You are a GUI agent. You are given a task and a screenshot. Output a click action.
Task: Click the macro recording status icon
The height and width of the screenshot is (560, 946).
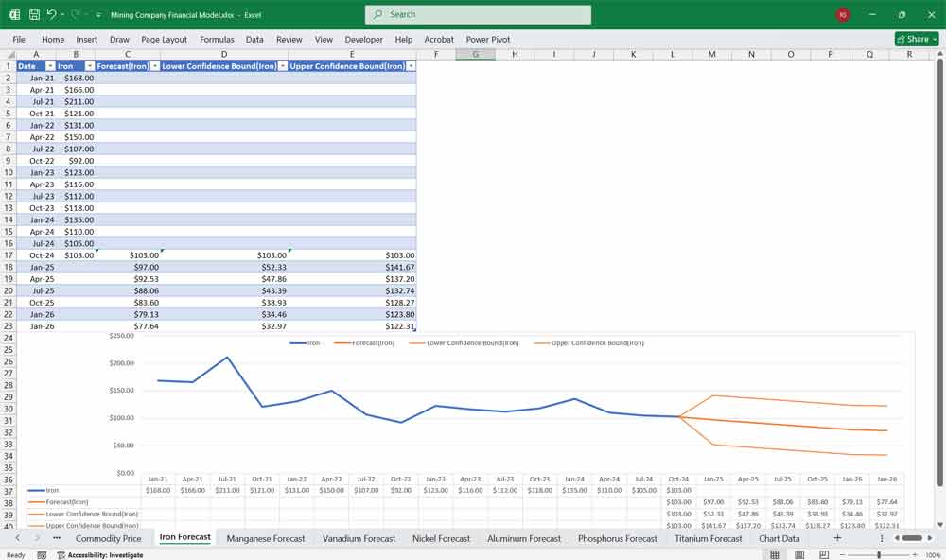point(42,554)
